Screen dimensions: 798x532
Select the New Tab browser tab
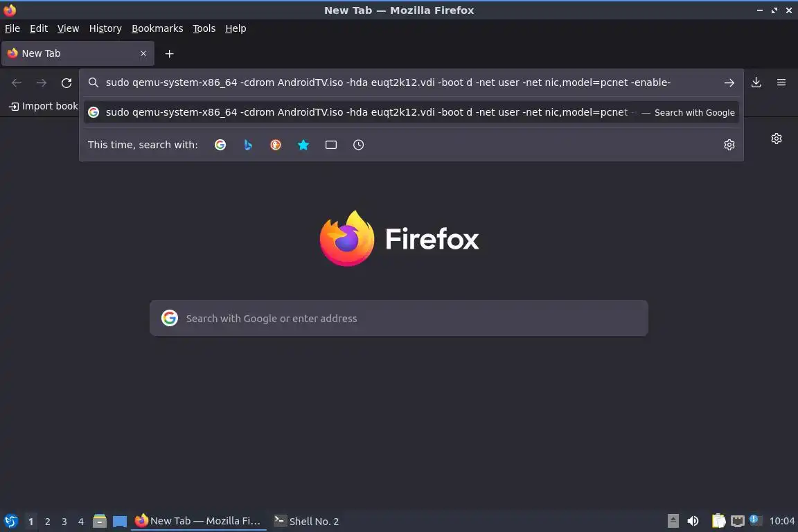[x=78, y=53]
